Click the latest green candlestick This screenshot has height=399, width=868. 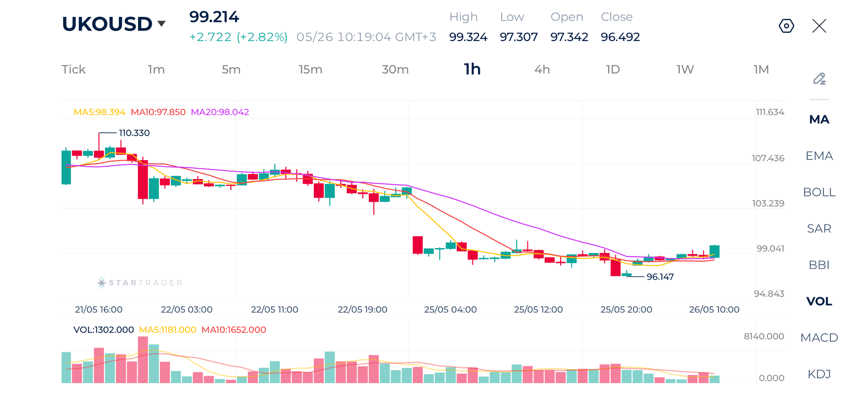click(714, 251)
